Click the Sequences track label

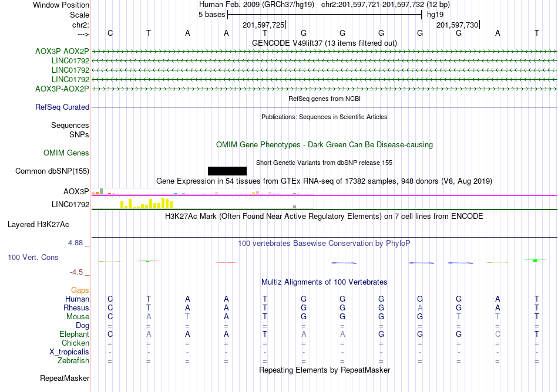[70, 125]
